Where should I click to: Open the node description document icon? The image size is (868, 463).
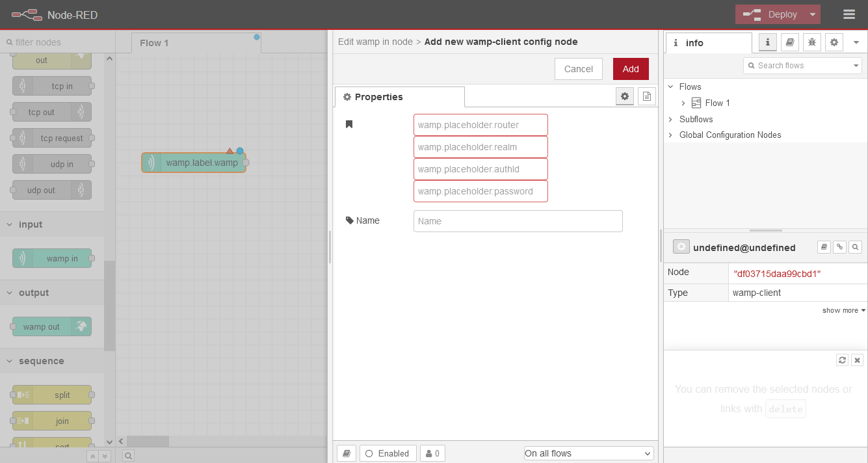(x=646, y=96)
